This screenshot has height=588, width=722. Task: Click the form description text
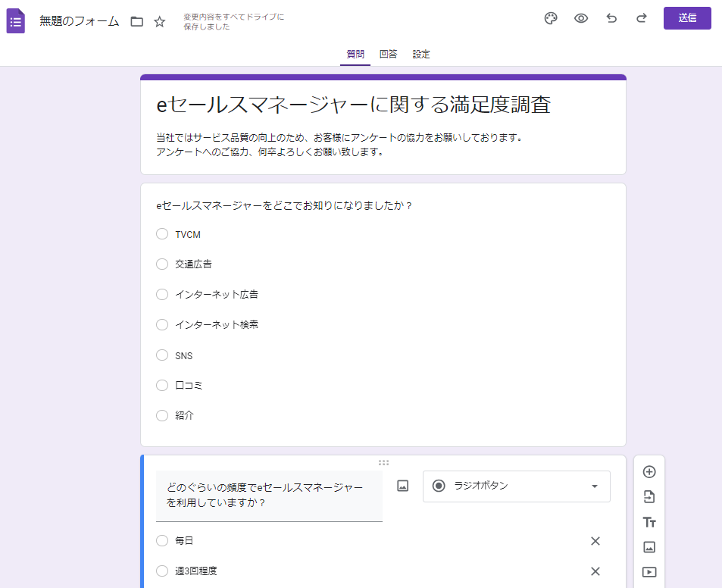pyautogui.click(x=340, y=145)
